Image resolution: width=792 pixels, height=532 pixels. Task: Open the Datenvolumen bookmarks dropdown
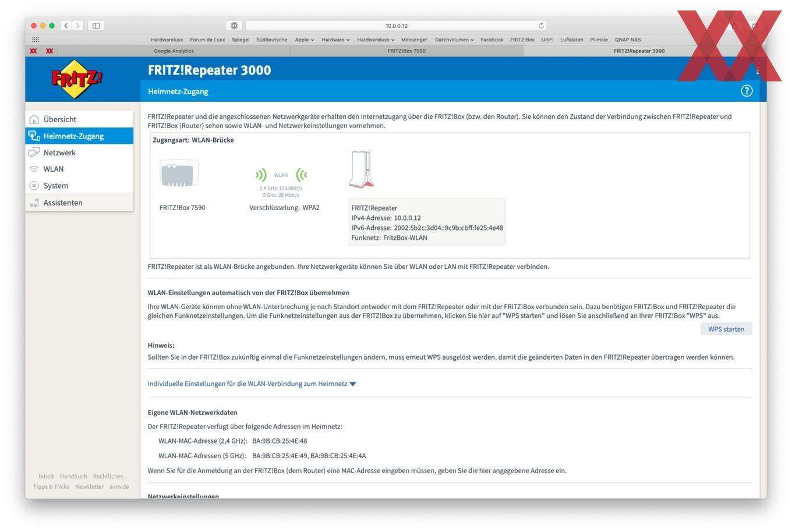pos(454,40)
